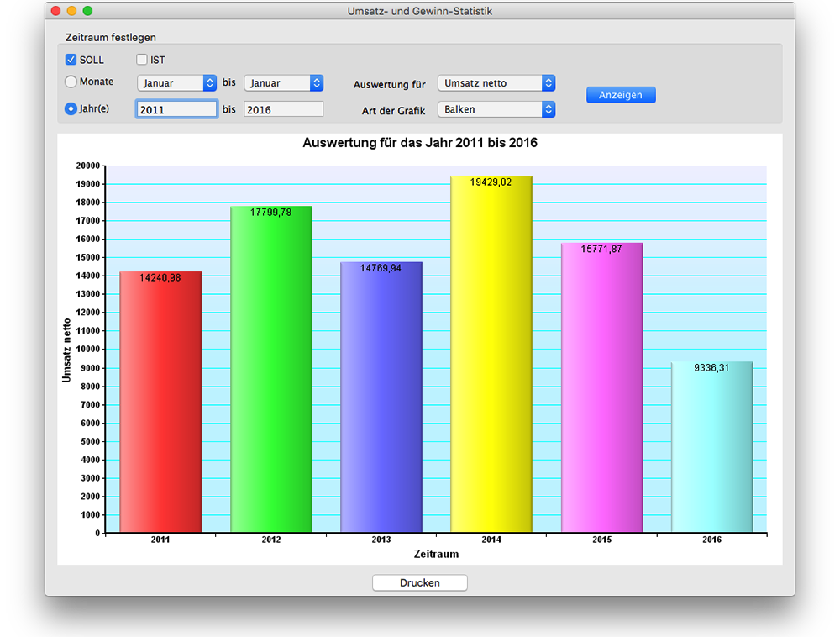Image resolution: width=840 pixels, height=637 pixels.
Task: Click the red 2011 bar
Action: (x=160, y=402)
